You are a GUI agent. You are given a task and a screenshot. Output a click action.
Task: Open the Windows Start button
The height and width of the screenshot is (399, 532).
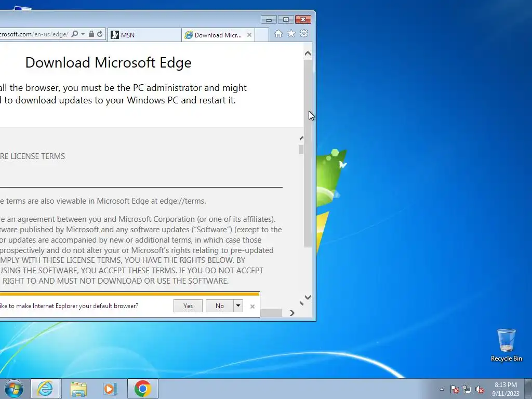pyautogui.click(x=14, y=389)
